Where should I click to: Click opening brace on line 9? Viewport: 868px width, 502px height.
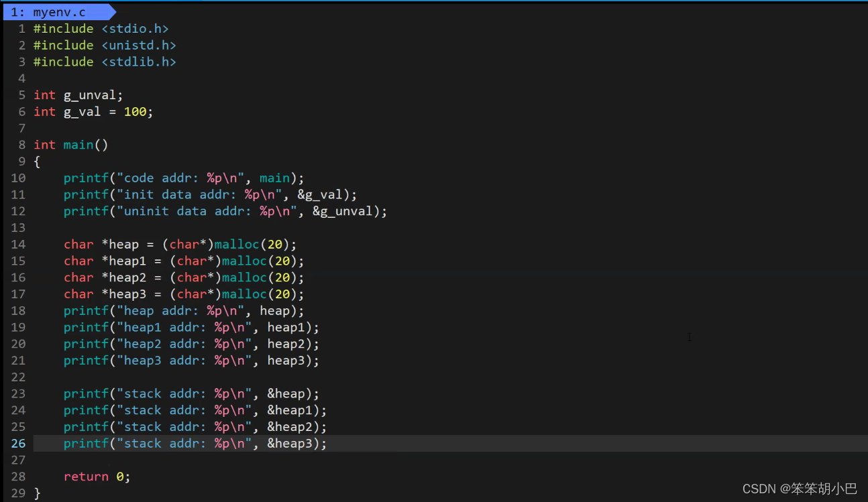click(37, 162)
